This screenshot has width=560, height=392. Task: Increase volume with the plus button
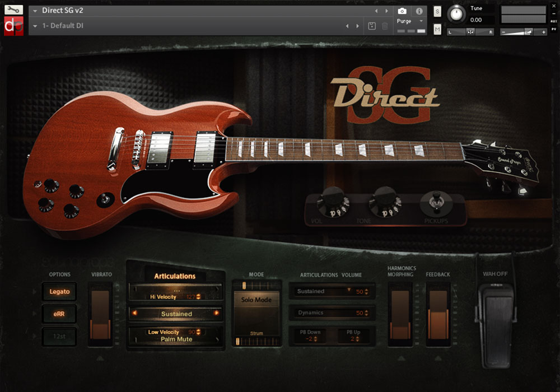pos(543,32)
